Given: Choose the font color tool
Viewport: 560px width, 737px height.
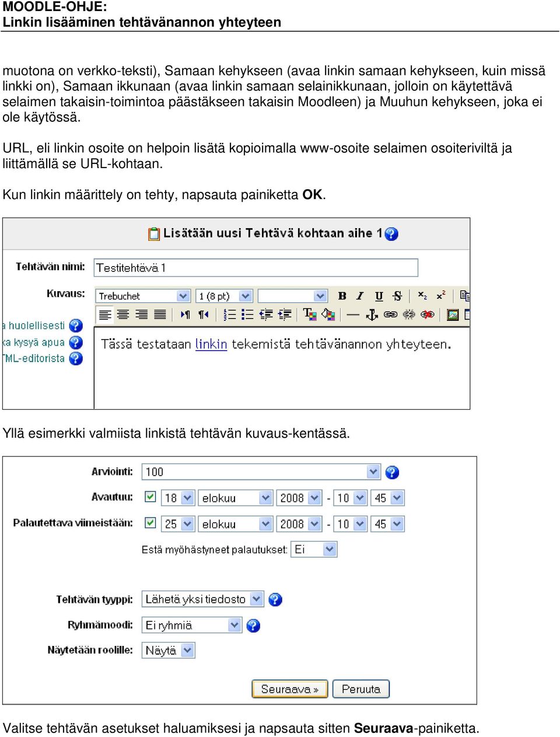Looking at the screenshot, I should point(310,315).
